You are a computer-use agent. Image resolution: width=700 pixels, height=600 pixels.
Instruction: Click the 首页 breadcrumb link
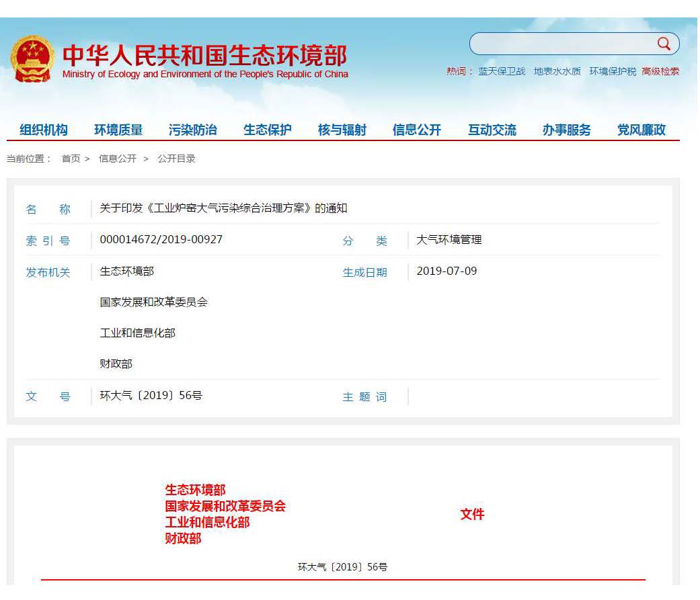pos(71,159)
